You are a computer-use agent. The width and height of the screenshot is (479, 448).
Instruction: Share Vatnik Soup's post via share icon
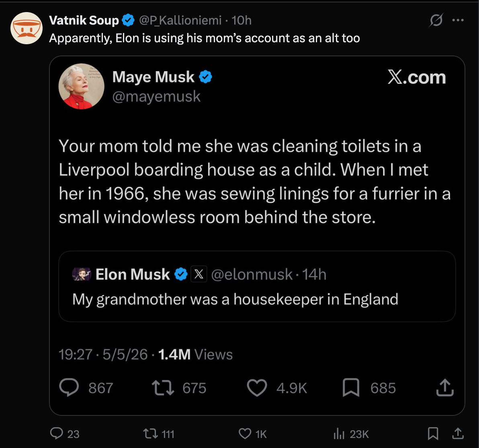coord(458,434)
